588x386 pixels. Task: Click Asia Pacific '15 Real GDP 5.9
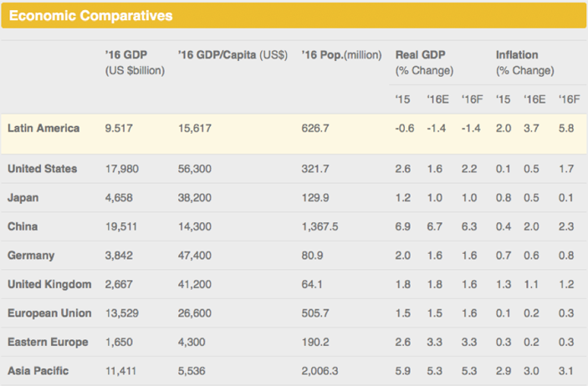pos(403,371)
